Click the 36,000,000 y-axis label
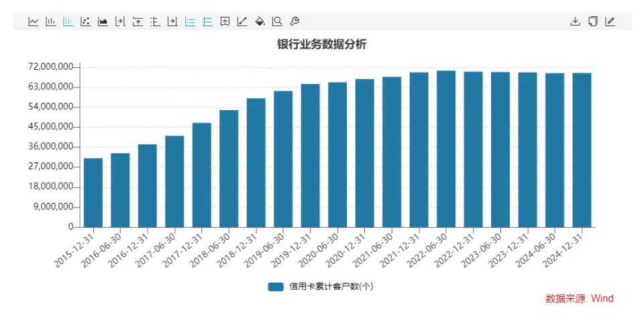Viewport: 644px width, 323px height. point(50,146)
